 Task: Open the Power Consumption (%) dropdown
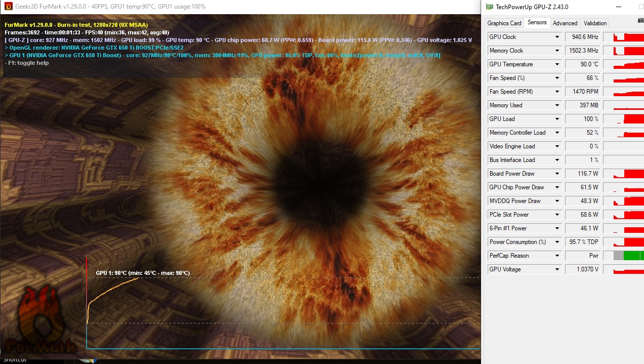click(x=557, y=242)
